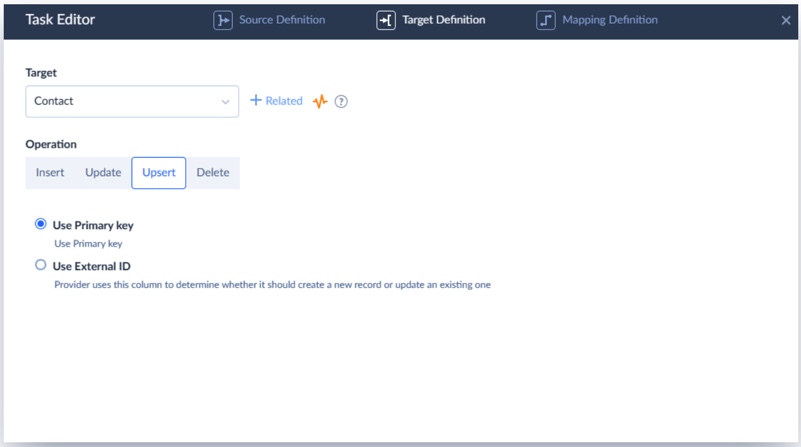The height and width of the screenshot is (447, 801).
Task: Click the plus icon beside Related
Action: (255, 100)
